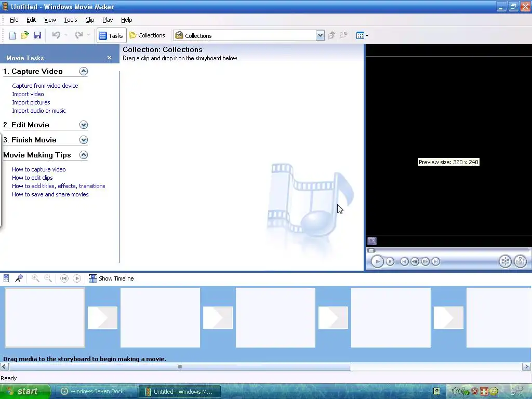The height and width of the screenshot is (399, 532).
Task: Go back to start of preview
Action: click(404, 262)
